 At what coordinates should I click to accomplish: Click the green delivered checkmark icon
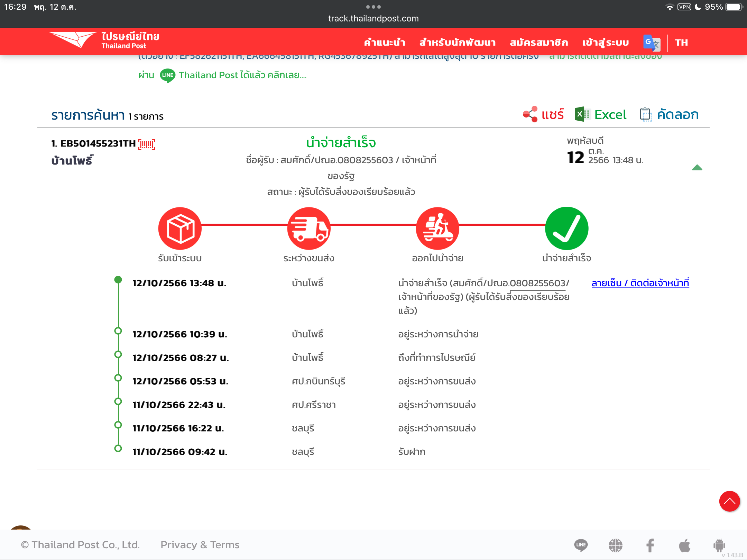[566, 228]
